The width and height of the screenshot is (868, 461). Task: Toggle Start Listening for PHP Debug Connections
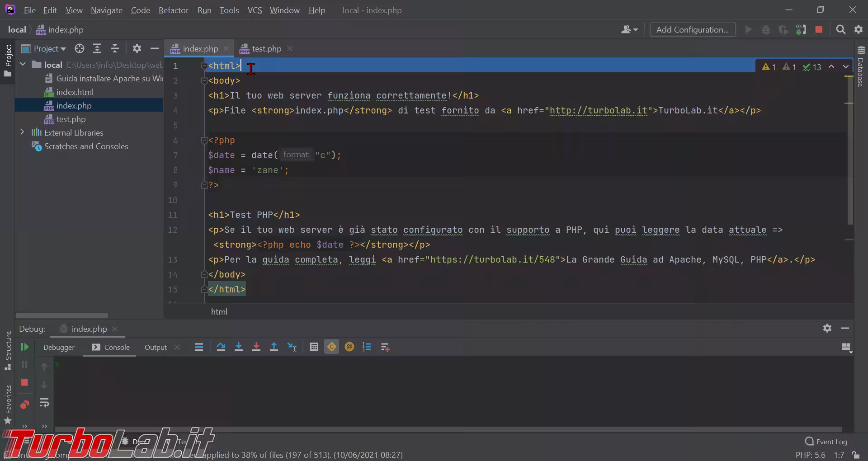click(801, 30)
